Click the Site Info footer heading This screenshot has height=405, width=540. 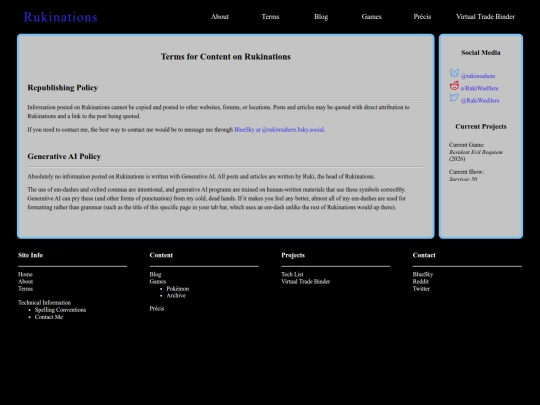point(30,255)
